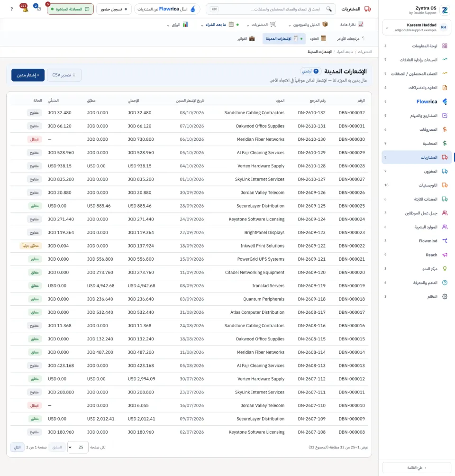The height and width of the screenshot is (476, 455).
Task: Open اللوجستيات in the sidebar
Action: click(416, 185)
